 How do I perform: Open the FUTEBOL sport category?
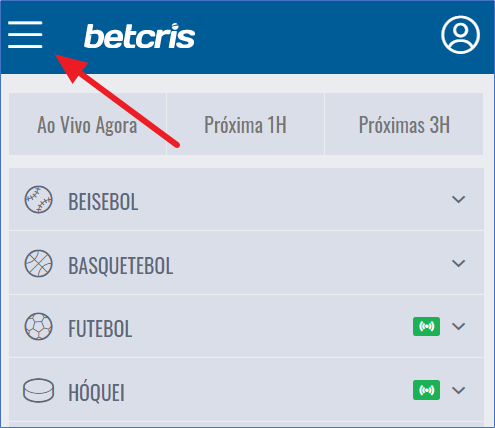pos(246,326)
